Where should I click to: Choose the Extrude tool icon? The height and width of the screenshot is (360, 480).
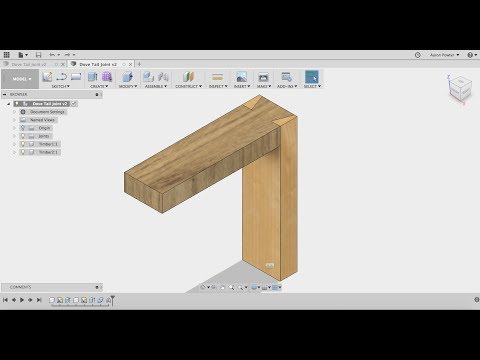(93, 77)
